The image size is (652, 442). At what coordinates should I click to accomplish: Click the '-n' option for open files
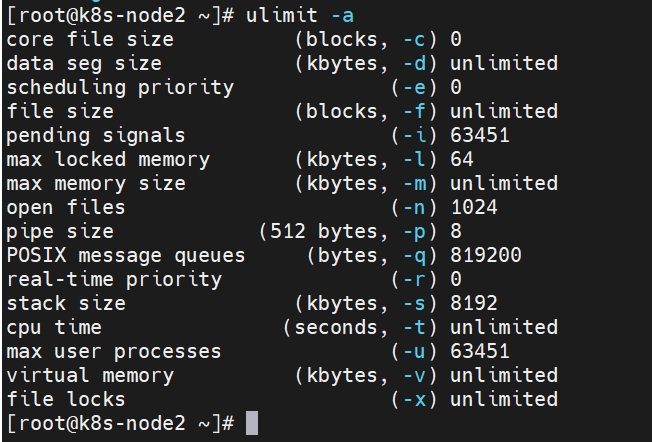point(415,207)
